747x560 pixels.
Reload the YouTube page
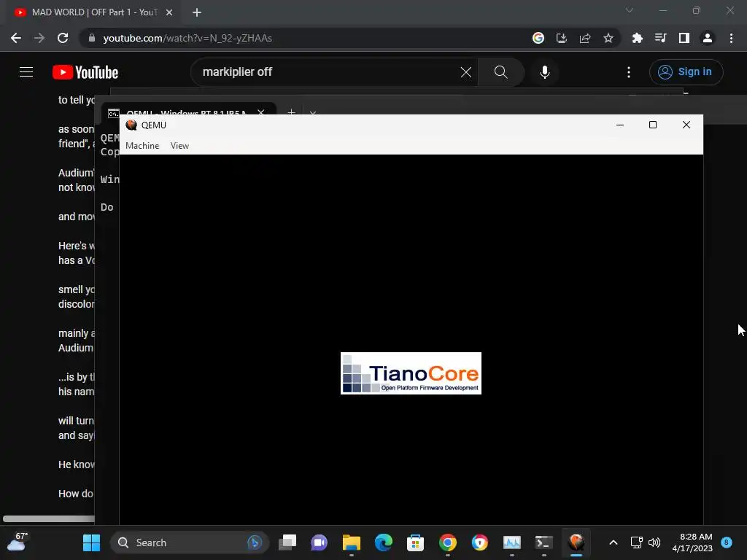(x=63, y=38)
